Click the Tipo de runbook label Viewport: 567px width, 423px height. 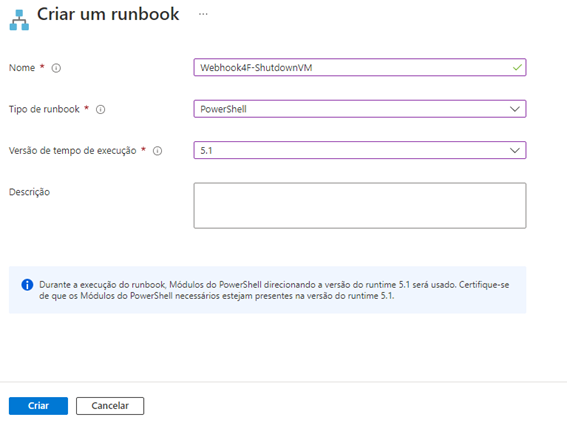coord(44,109)
